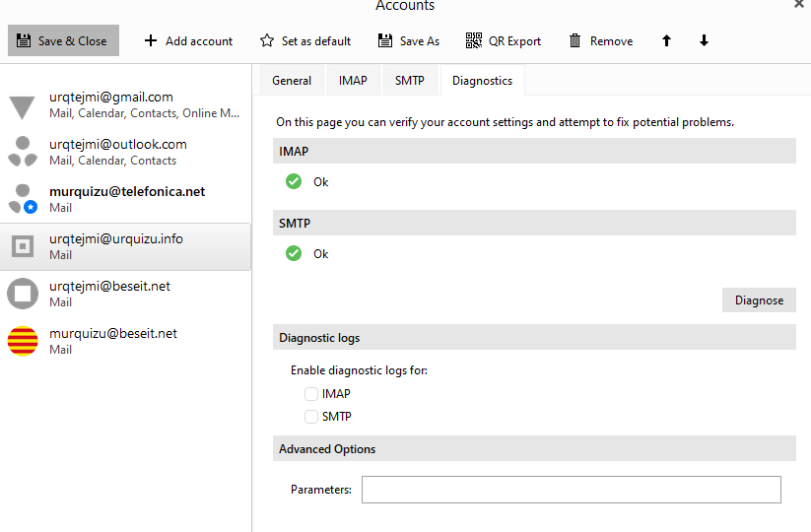
Task: Move account down with the down arrow
Action: [x=704, y=41]
